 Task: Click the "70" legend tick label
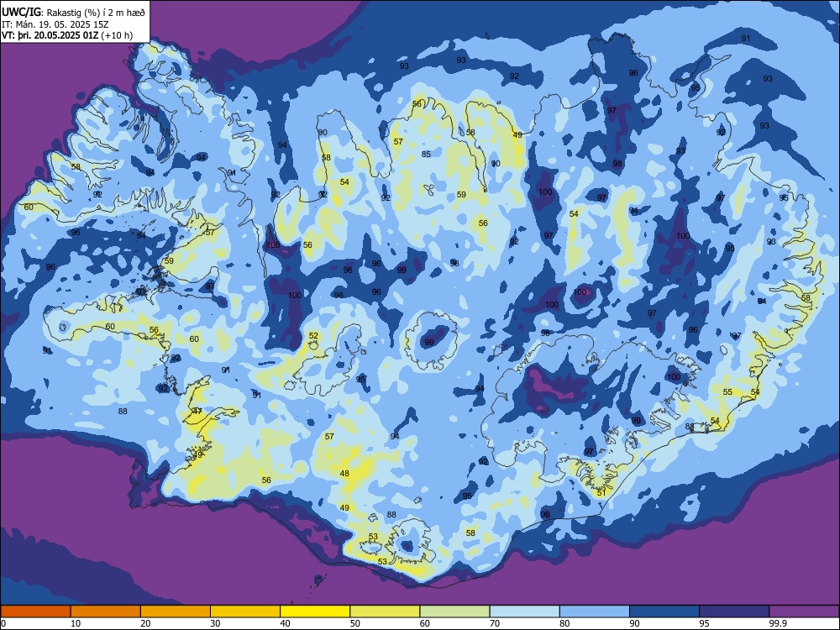click(495, 623)
